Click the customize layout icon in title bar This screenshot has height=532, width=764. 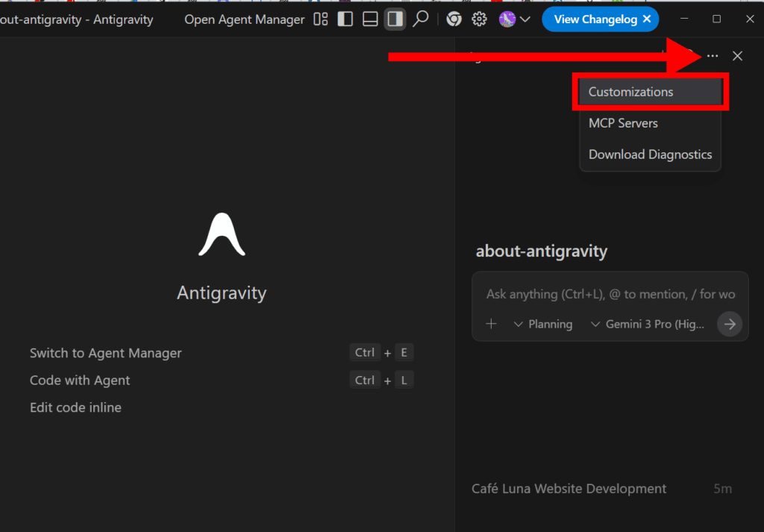point(321,19)
